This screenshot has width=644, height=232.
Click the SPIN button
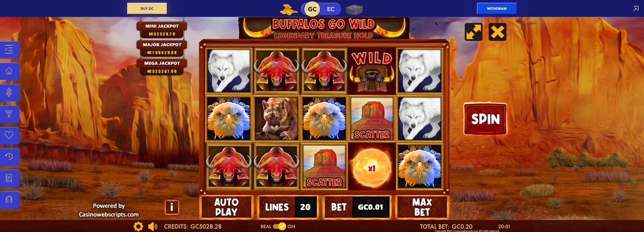(485, 119)
